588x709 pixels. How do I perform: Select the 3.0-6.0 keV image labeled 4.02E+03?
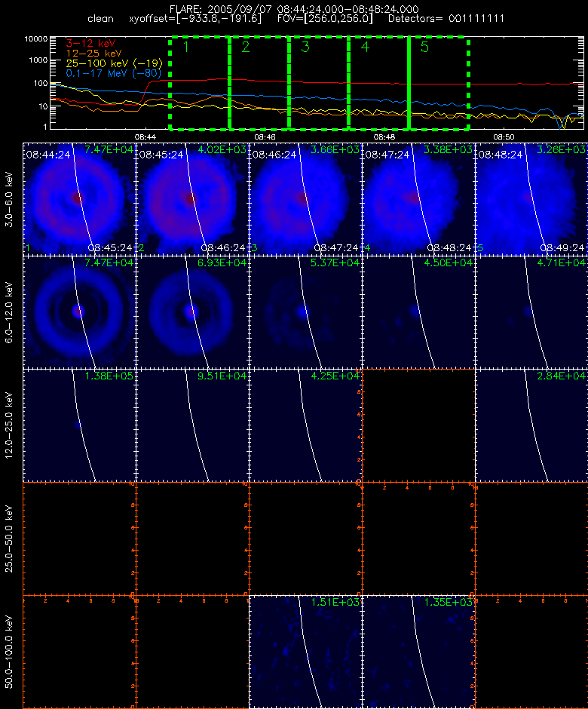(x=192, y=199)
